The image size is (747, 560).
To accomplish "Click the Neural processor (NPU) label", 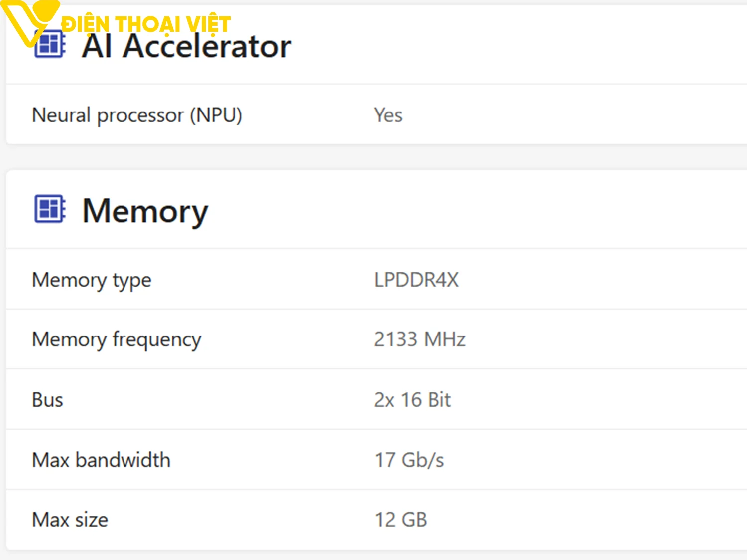I will (137, 115).
